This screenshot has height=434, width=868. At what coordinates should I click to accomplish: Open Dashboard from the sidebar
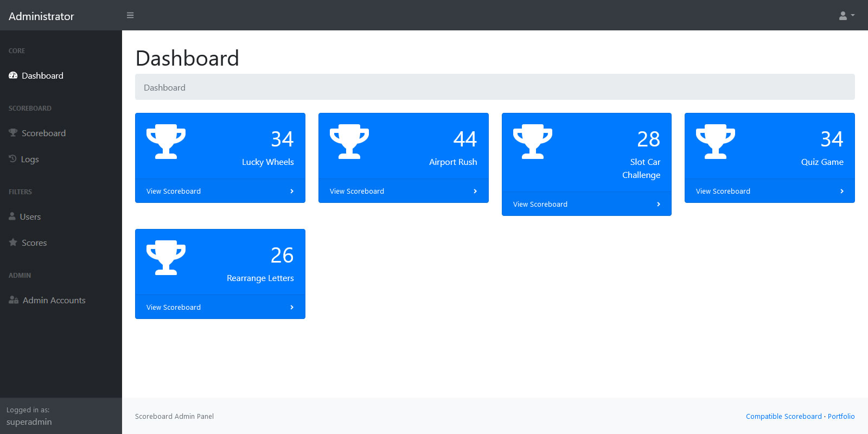point(42,76)
